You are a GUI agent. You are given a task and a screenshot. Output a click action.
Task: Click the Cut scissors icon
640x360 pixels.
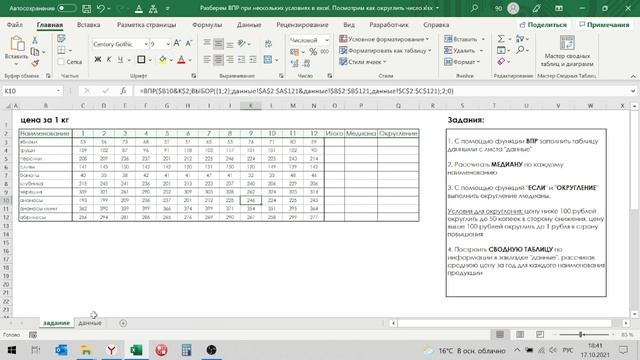click(x=35, y=40)
